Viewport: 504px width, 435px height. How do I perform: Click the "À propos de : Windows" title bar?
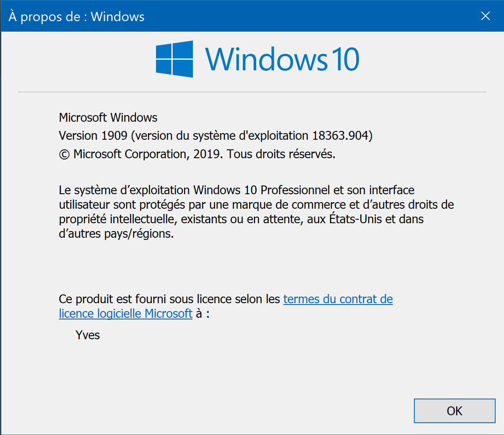coord(76,17)
